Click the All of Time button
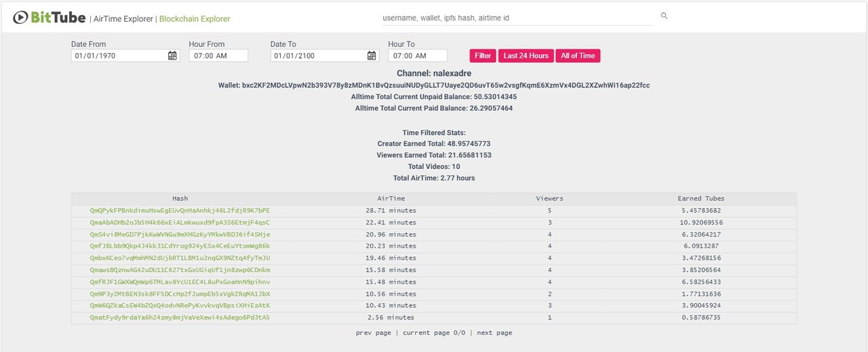The image size is (868, 352). point(578,56)
